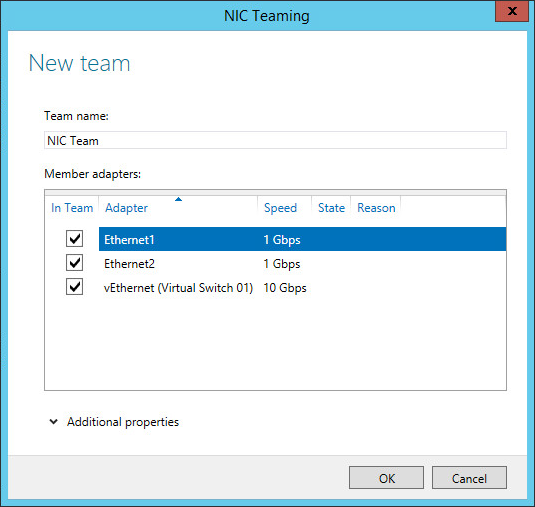Click the 10 Gbps speed cell
The width and height of the screenshot is (535, 507).
click(285, 288)
